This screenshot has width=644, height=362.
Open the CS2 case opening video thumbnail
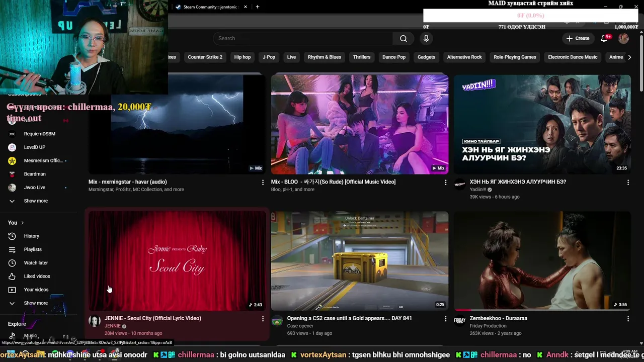pyautogui.click(x=360, y=260)
